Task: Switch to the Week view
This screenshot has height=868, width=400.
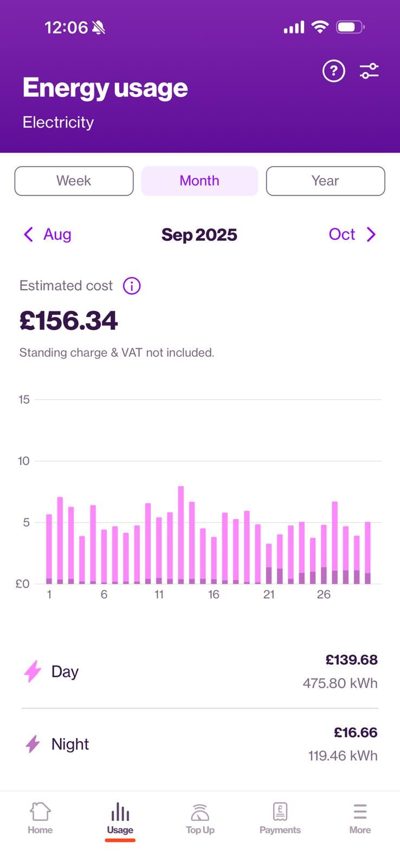Action: point(74,181)
